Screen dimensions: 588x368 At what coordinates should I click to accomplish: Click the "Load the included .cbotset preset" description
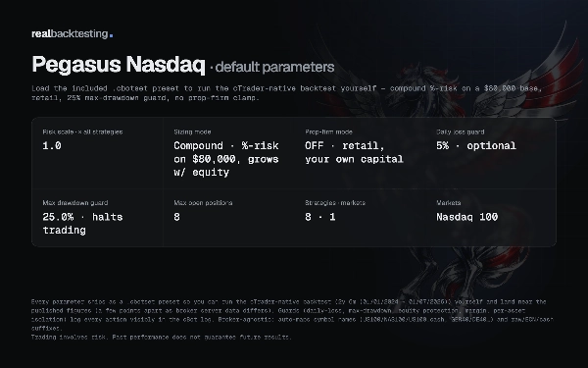287,93
